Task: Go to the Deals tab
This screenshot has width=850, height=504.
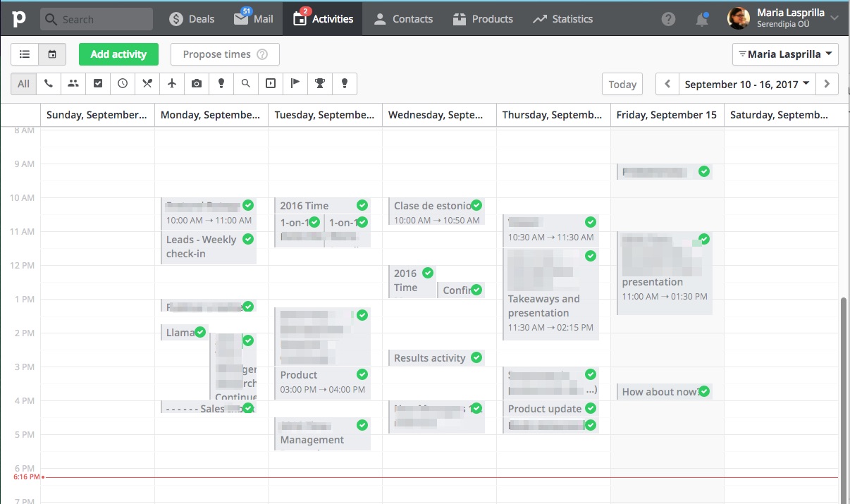Action: (x=192, y=19)
